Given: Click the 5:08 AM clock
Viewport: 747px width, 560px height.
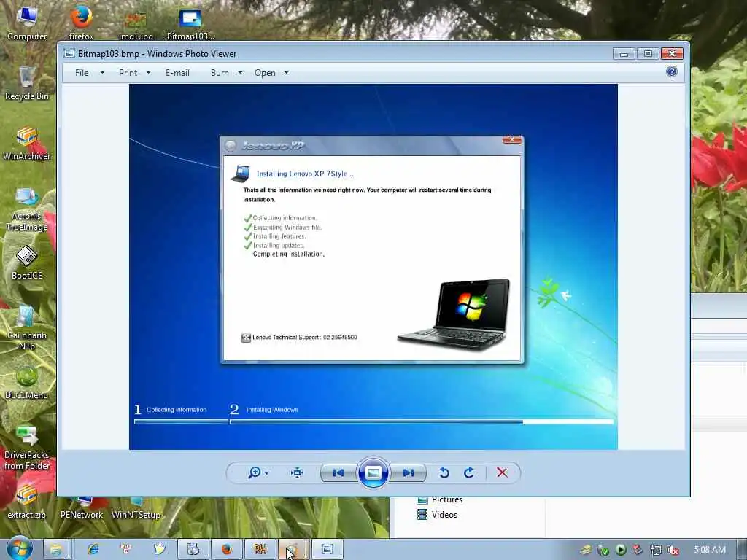Looking at the screenshot, I should pyautogui.click(x=709, y=550).
